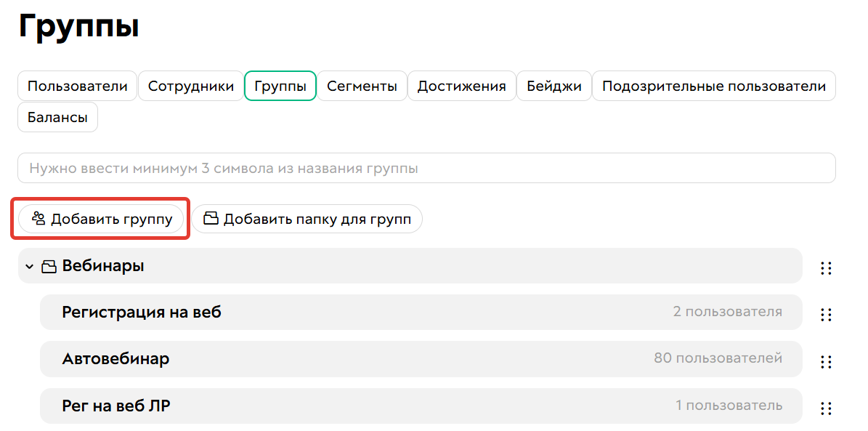Switch to the "Балансы" tab
Viewport: 868px width, 431px height.
coord(57,116)
